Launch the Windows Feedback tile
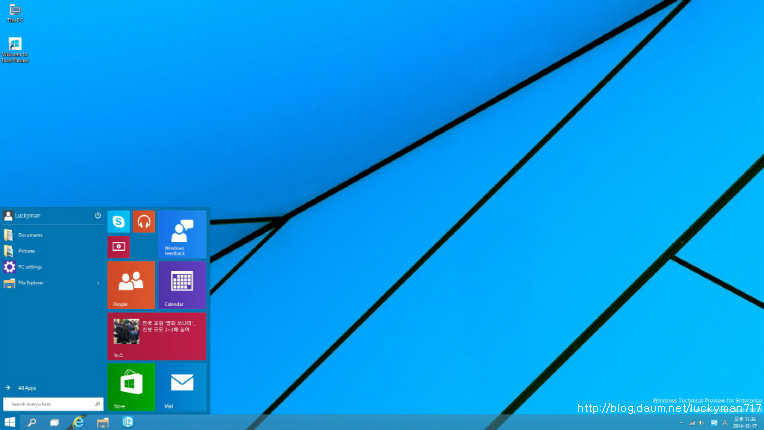The height and width of the screenshot is (430, 764). point(182,234)
